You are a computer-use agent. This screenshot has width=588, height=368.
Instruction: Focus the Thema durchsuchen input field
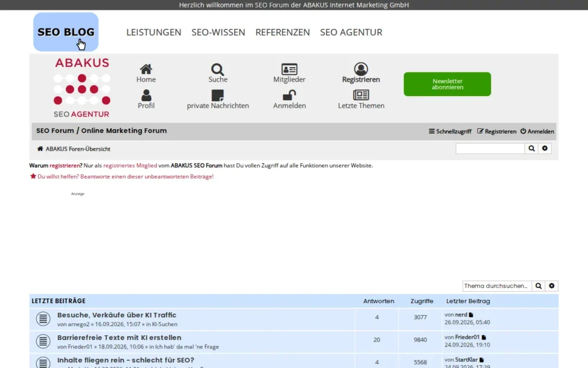pos(497,286)
